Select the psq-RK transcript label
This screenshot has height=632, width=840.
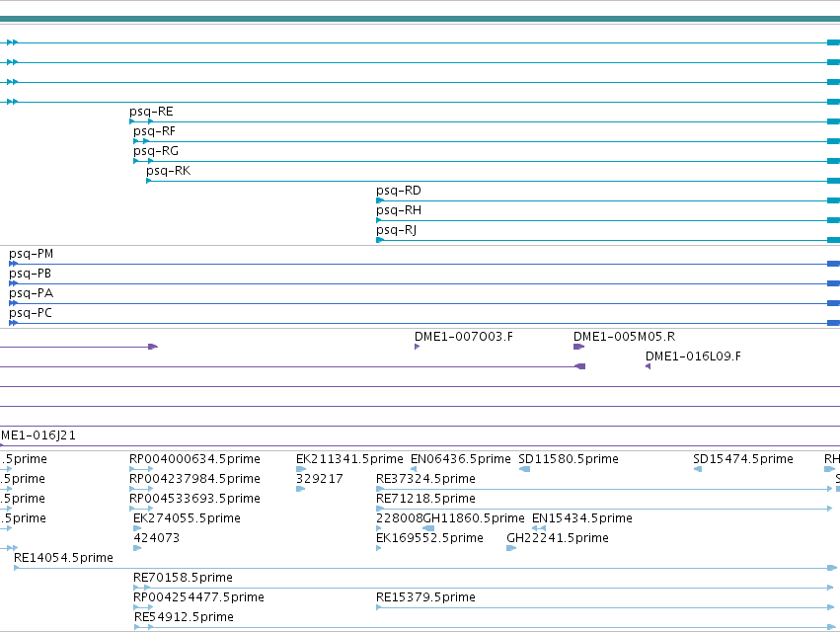168,171
